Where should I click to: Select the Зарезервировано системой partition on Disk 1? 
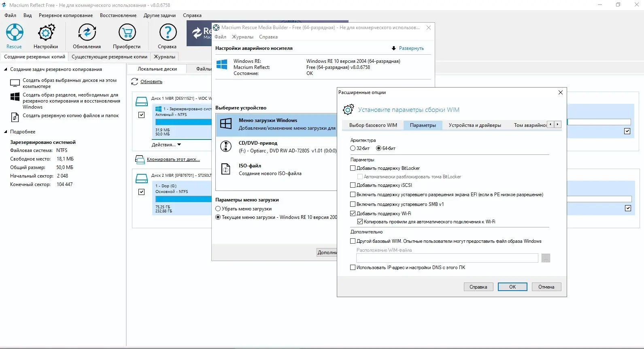pyautogui.click(x=182, y=121)
